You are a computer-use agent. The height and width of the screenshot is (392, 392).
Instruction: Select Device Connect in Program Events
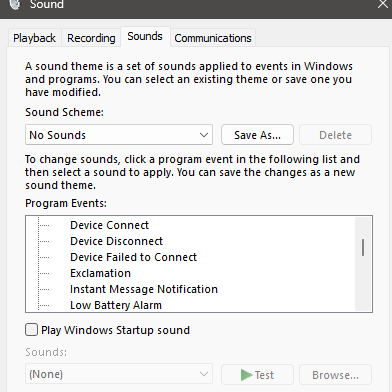109,225
